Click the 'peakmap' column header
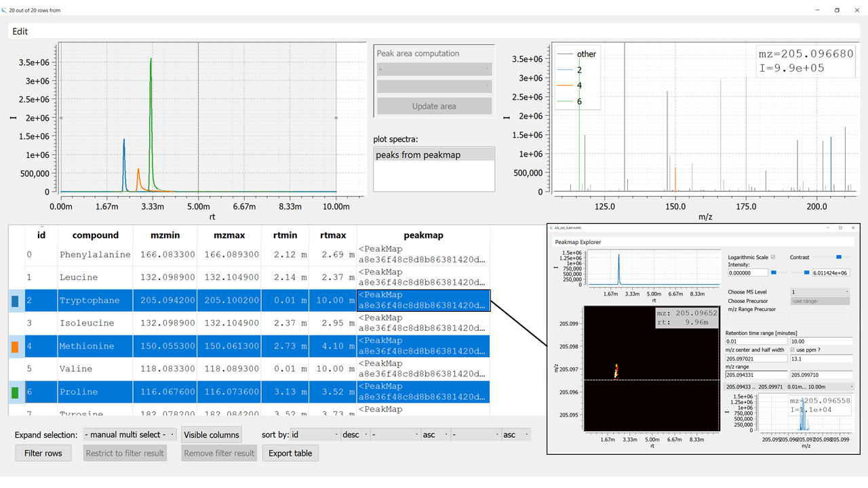 [x=423, y=235]
